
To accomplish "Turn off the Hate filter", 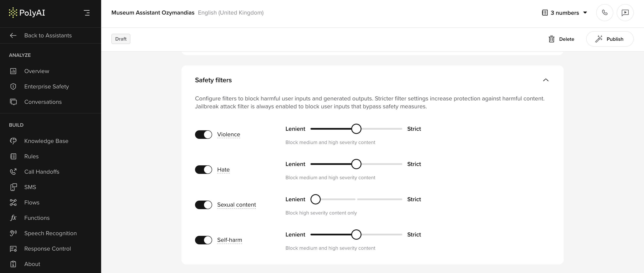I will [x=204, y=169].
